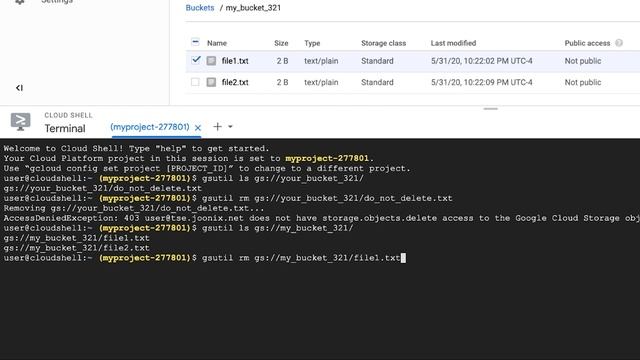Click 'Not public' in file1.txt row

583,61
